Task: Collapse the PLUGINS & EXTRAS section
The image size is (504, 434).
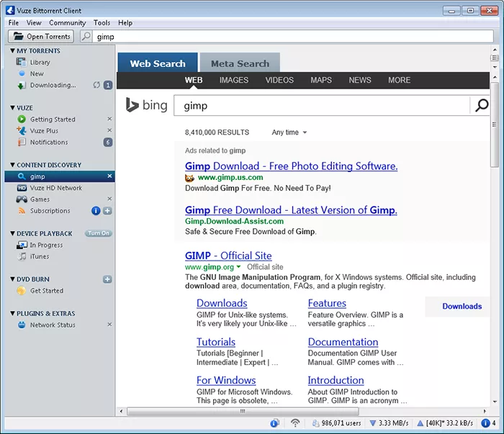Action: pyautogui.click(x=12, y=313)
